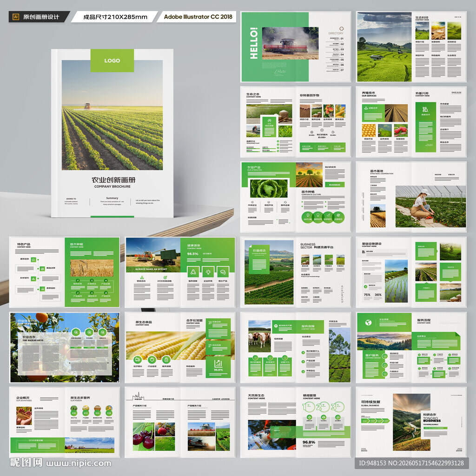
Task: Click the 特色产品 heading
Action: coord(24,244)
